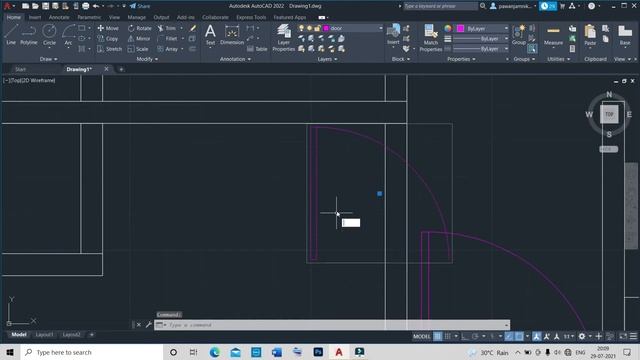Open the Start file tab

point(20,69)
